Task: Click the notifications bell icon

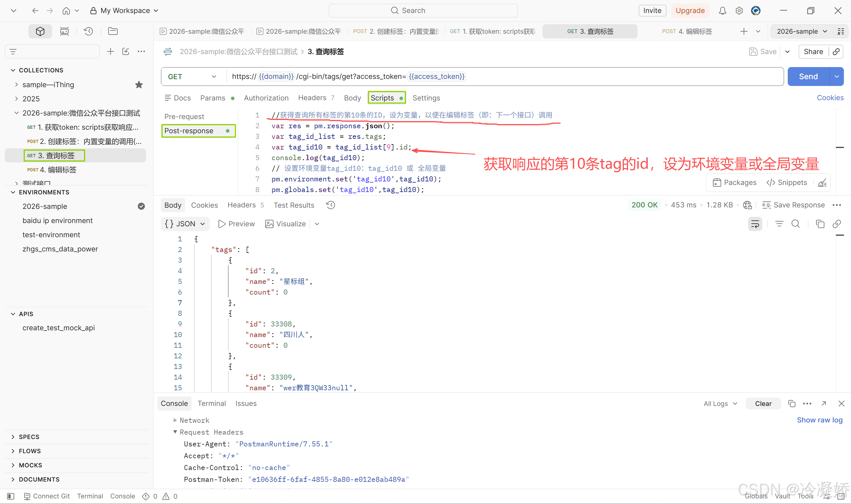Action: (722, 11)
